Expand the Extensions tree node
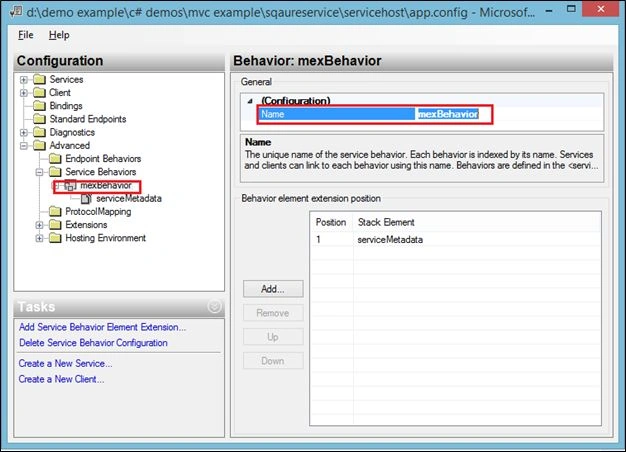Screen dimensions: 626x452 (39, 225)
